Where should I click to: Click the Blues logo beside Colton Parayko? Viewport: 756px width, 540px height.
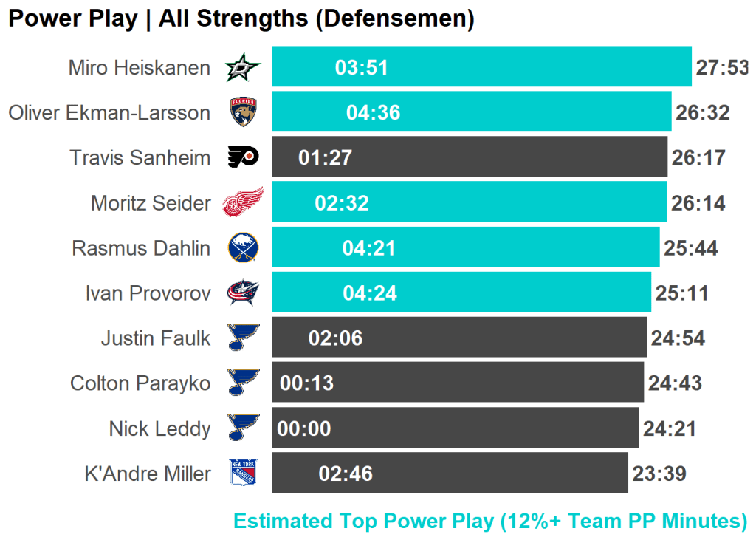[x=243, y=383]
